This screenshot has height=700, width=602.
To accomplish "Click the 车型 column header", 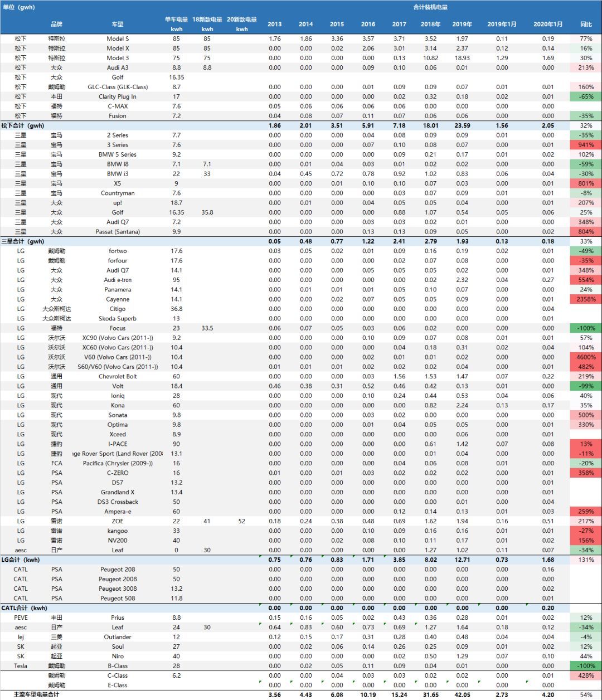I will pos(118,25).
